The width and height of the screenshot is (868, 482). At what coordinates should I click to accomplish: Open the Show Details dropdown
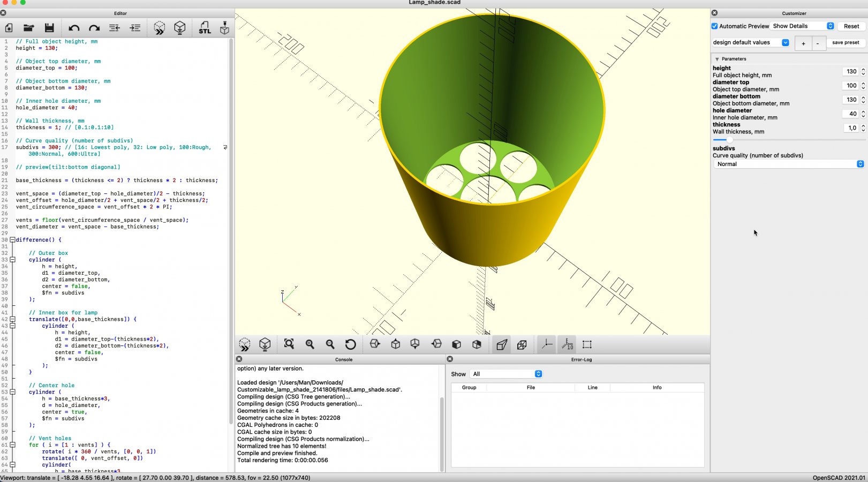pos(803,26)
